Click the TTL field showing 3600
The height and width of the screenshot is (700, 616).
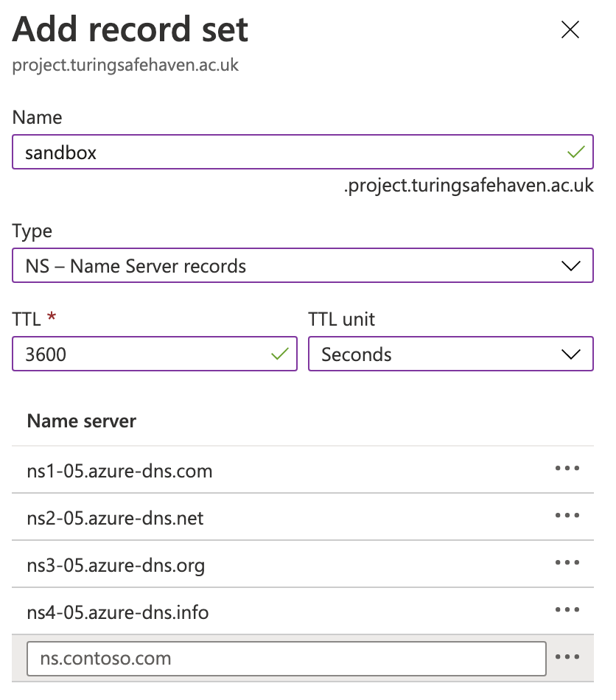pos(155,354)
